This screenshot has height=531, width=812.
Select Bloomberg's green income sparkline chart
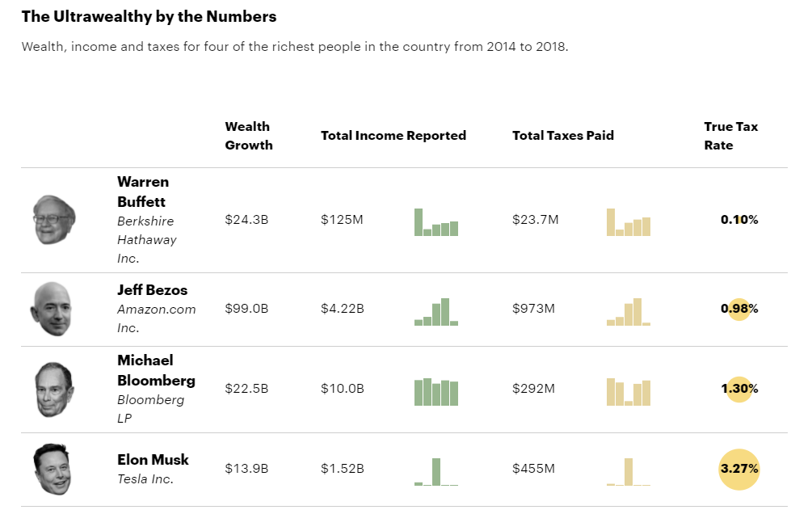[436, 392]
